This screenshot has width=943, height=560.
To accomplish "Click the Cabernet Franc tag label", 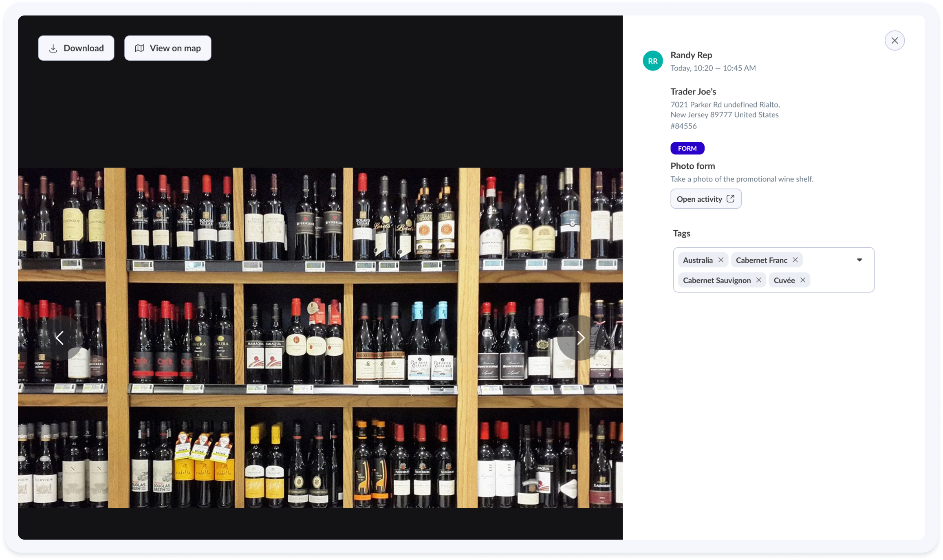I will click(761, 260).
